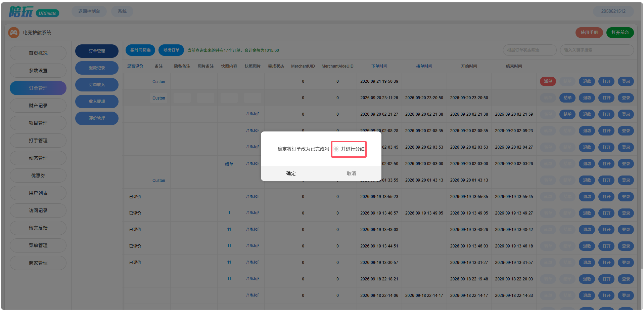
Task: Open 优惠券 sidebar item
Action: [38, 176]
